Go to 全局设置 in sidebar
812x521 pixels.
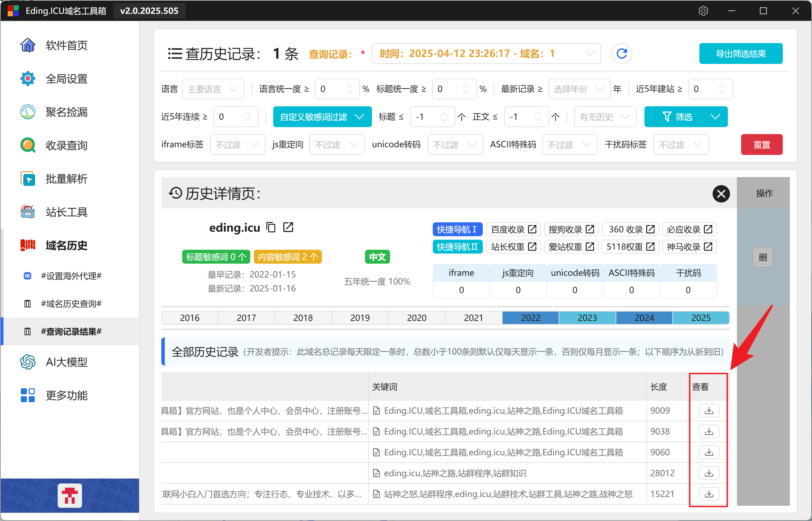[70, 78]
